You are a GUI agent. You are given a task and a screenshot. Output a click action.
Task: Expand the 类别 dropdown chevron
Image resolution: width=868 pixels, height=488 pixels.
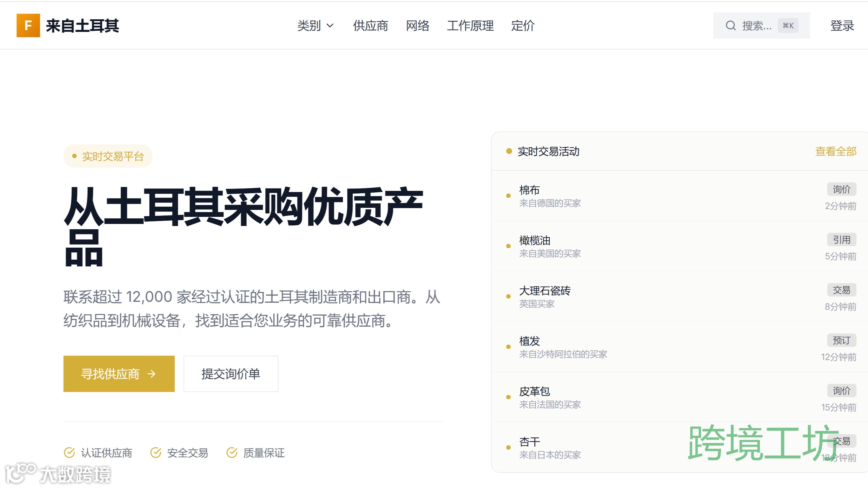330,25
